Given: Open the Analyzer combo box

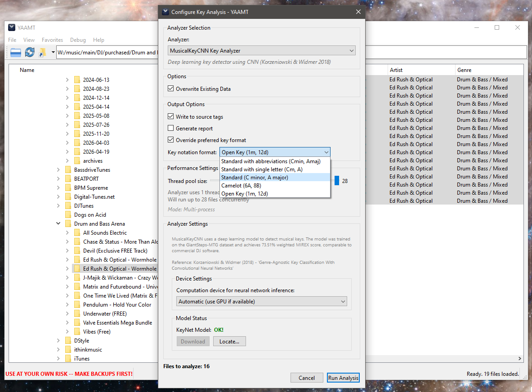Looking at the screenshot, I should tap(262, 50).
